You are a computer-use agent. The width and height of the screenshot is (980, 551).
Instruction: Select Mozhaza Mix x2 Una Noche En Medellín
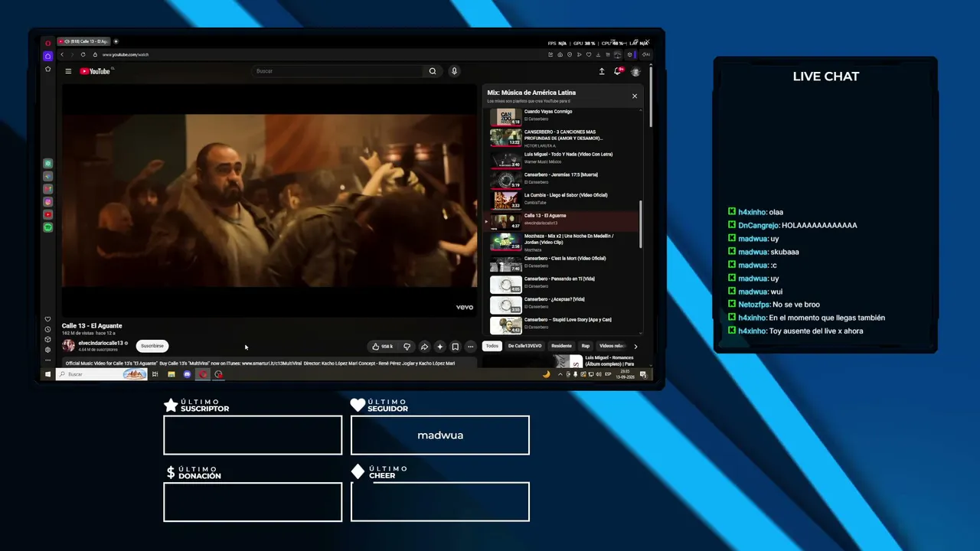click(x=563, y=243)
